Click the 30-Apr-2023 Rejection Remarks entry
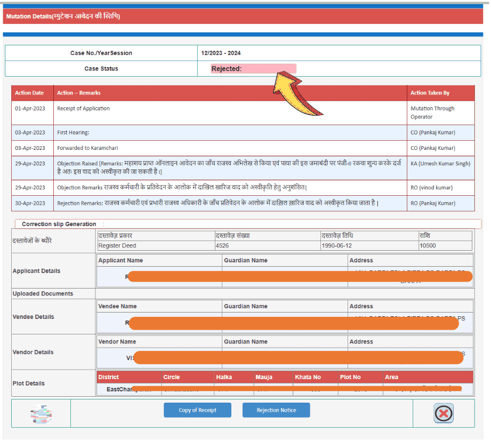This screenshot has height=448, width=491. (x=218, y=203)
